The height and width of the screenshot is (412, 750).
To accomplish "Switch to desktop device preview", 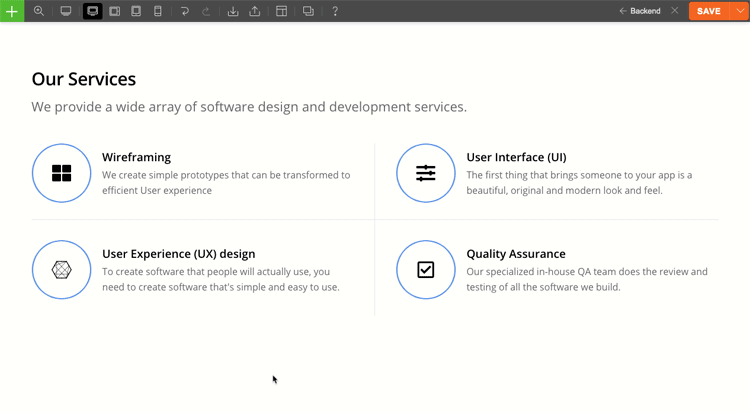I will tap(66, 11).
